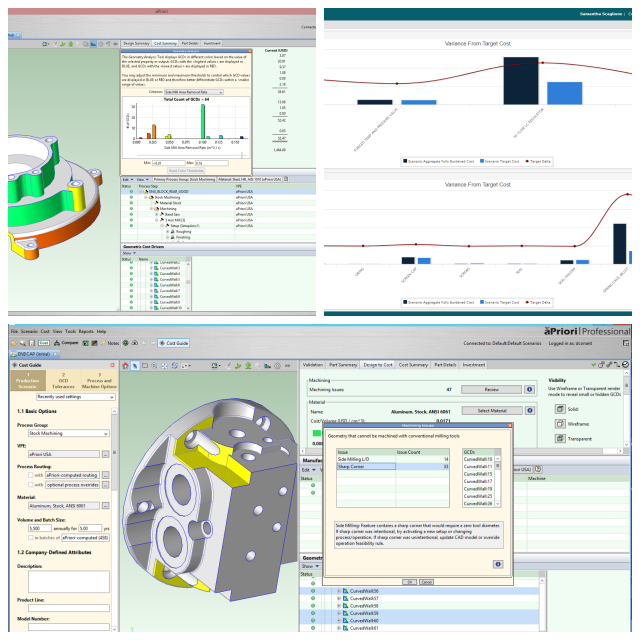Click the Compare toolbar icon
This screenshot has width=640, height=640.
click(x=69, y=343)
